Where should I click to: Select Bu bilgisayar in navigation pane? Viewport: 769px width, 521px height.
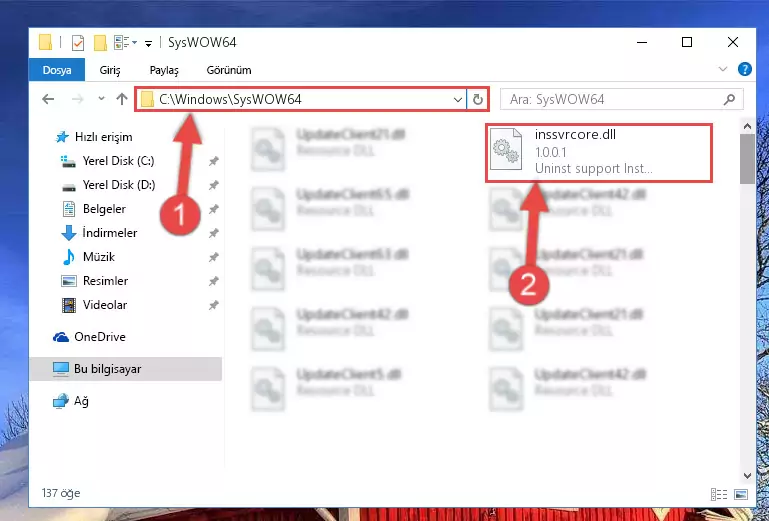click(x=126, y=369)
